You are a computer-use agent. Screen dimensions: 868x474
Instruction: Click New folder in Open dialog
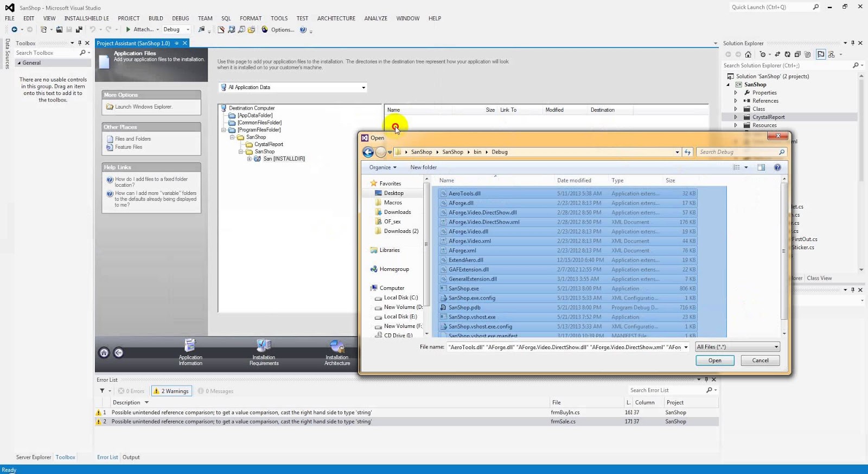tap(423, 167)
